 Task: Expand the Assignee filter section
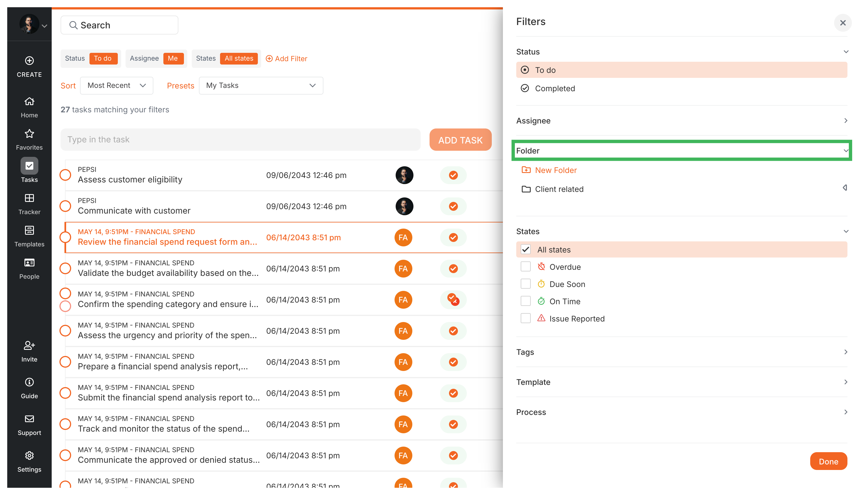coord(845,121)
